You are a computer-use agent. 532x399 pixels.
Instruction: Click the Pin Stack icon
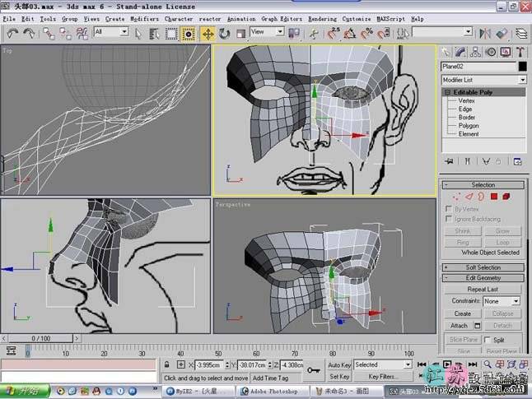point(449,161)
